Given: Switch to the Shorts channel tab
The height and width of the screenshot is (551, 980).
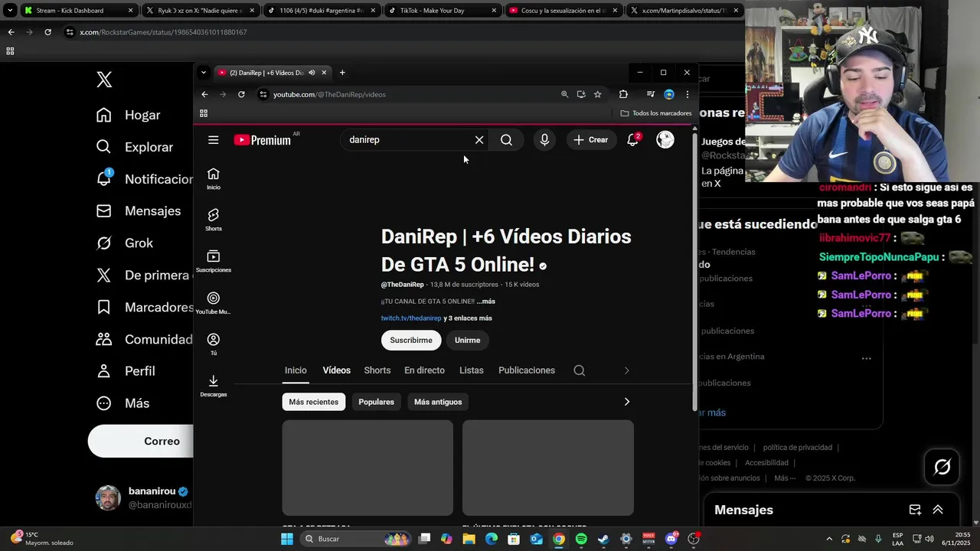Looking at the screenshot, I should [377, 370].
